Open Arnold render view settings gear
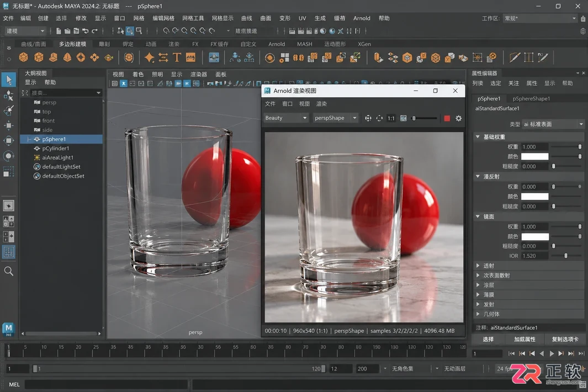Viewport: 588px width, 392px height. point(458,118)
